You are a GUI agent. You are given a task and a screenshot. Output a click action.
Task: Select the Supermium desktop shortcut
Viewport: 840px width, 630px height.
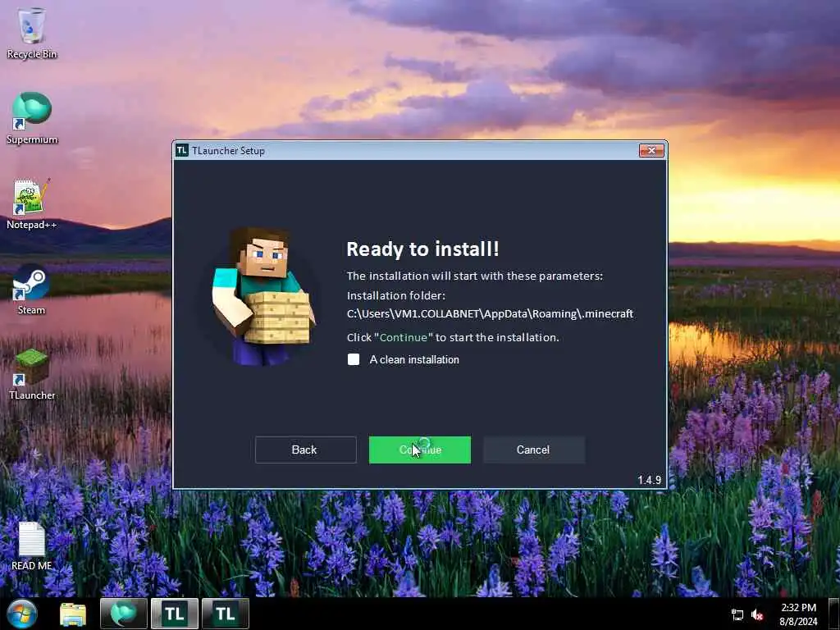click(x=32, y=118)
